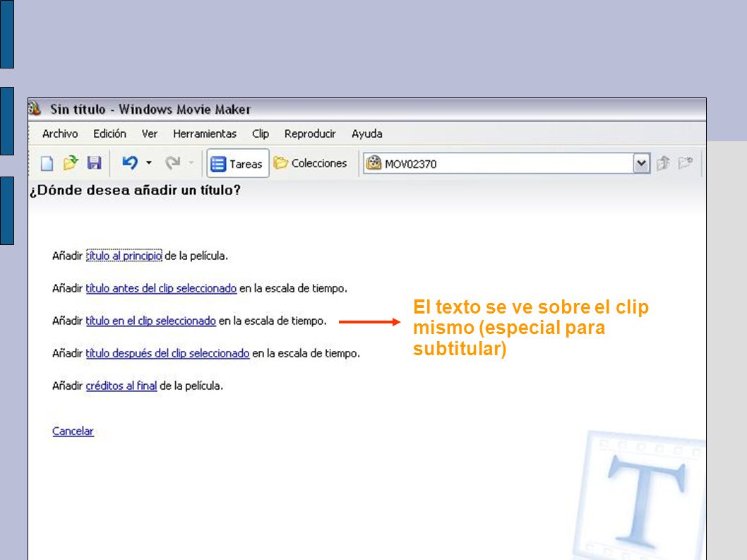Open the Herramientas menu
Image resolution: width=747 pixels, height=560 pixels.
[x=205, y=134]
